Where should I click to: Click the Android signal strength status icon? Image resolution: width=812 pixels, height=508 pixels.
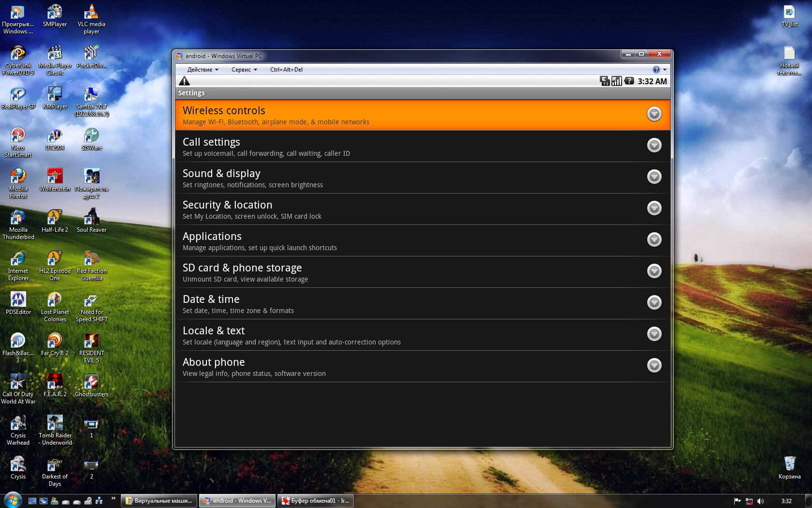[x=616, y=81]
